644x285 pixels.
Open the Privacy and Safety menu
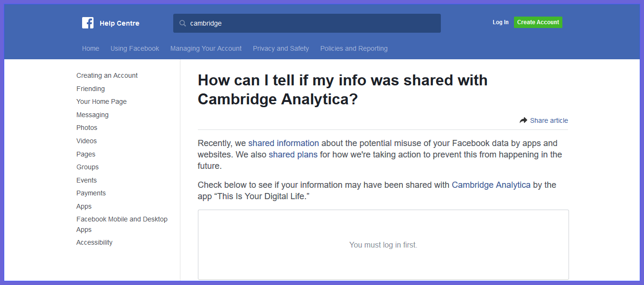[x=281, y=48]
